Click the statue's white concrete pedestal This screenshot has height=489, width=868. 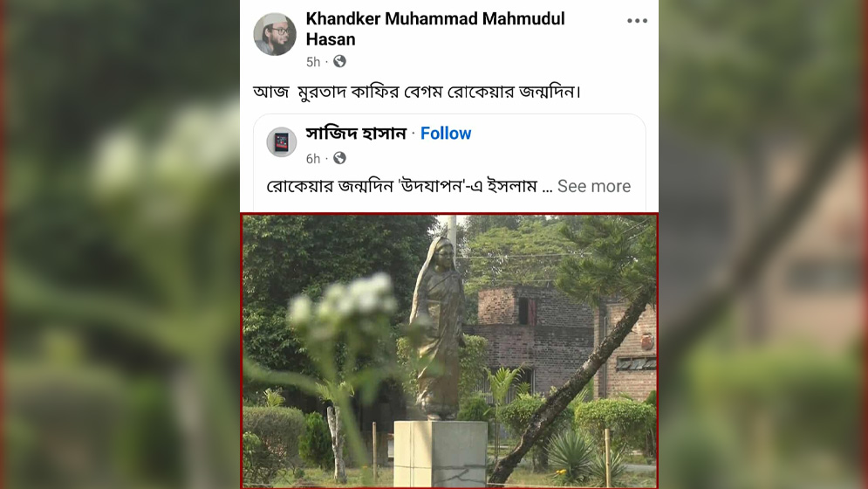tap(440, 453)
